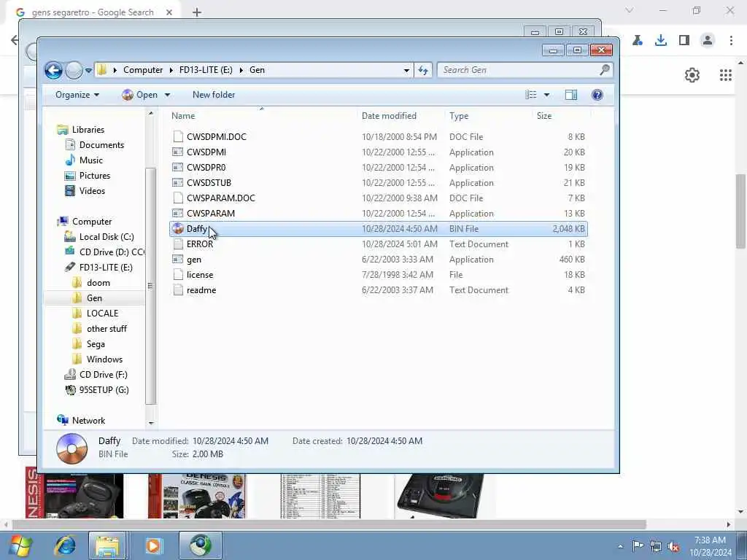Click the navigation pane scrollbar
The height and width of the screenshot is (560, 747).
pyautogui.click(x=150, y=286)
